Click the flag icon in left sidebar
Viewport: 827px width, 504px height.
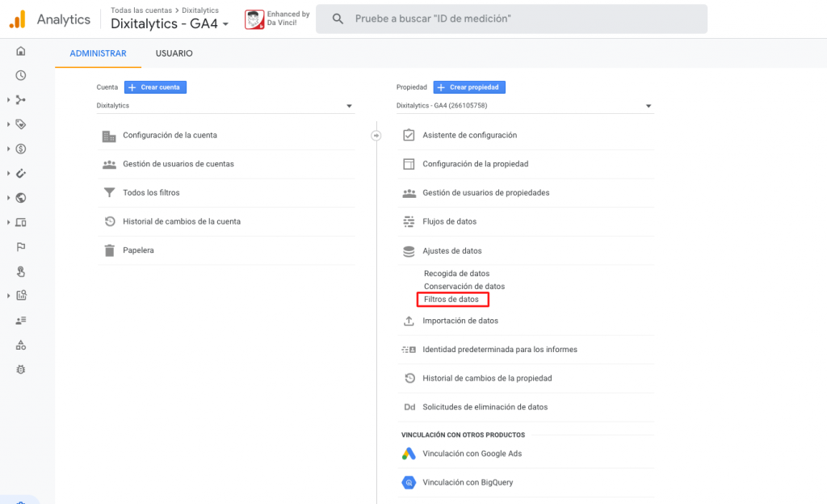click(x=21, y=247)
